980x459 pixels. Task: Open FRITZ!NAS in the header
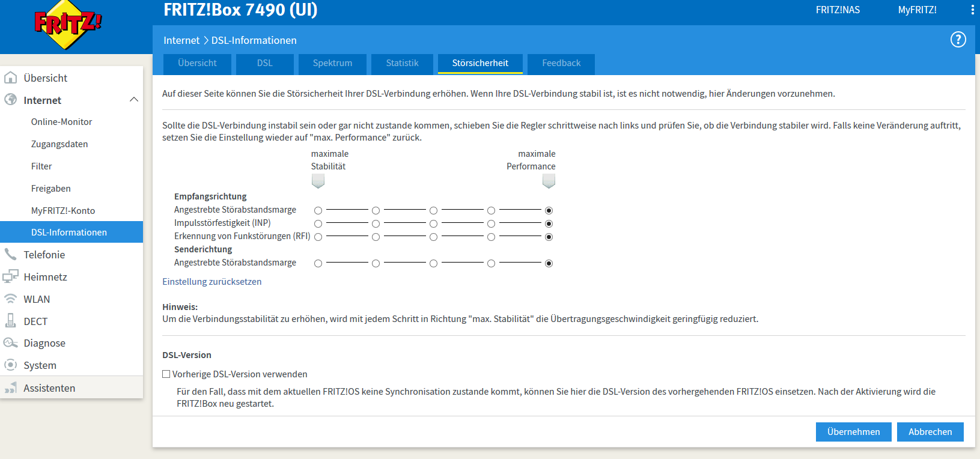[x=838, y=10]
